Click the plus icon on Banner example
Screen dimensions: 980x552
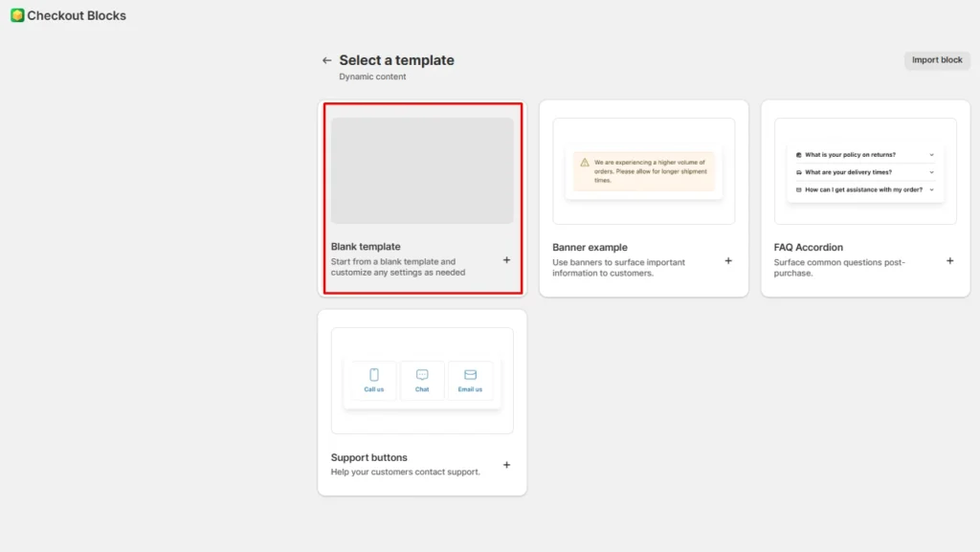click(x=728, y=260)
